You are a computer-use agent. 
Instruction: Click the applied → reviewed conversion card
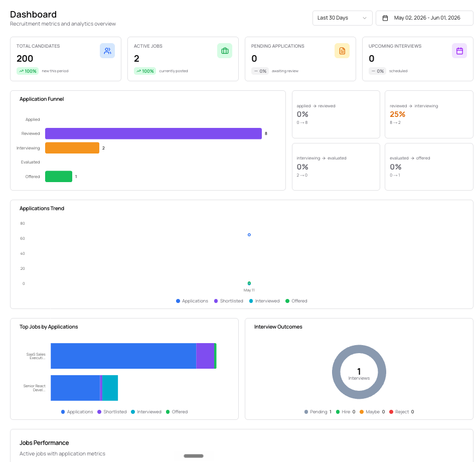[x=336, y=114]
